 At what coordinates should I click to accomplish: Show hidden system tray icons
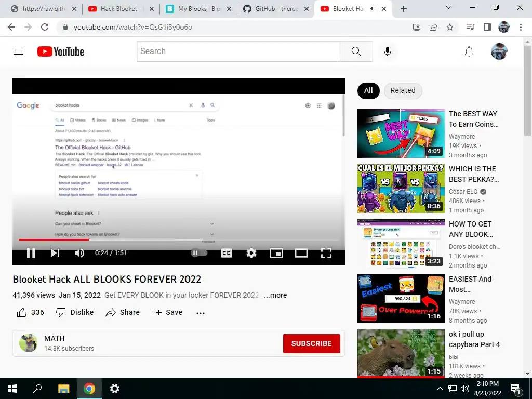point(440,389)
